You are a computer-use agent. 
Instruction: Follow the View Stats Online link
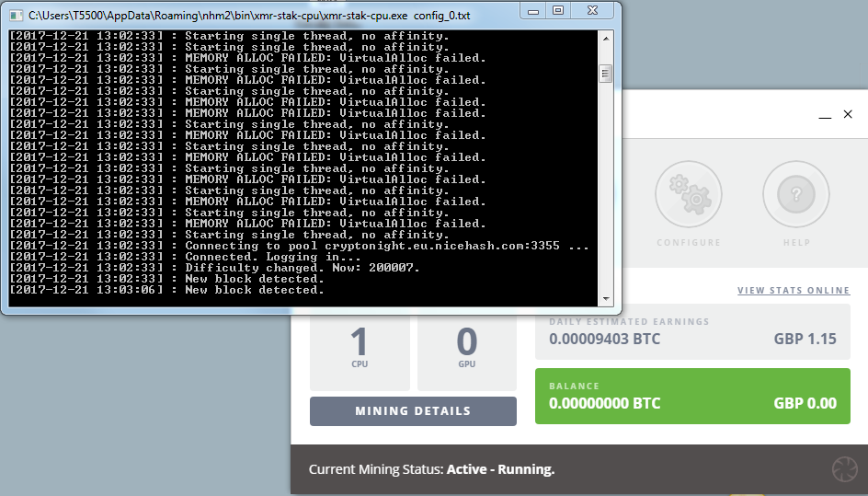(794, 291)
